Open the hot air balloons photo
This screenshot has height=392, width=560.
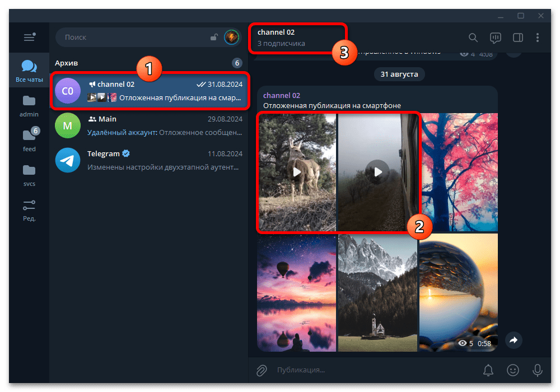point(297,293)
